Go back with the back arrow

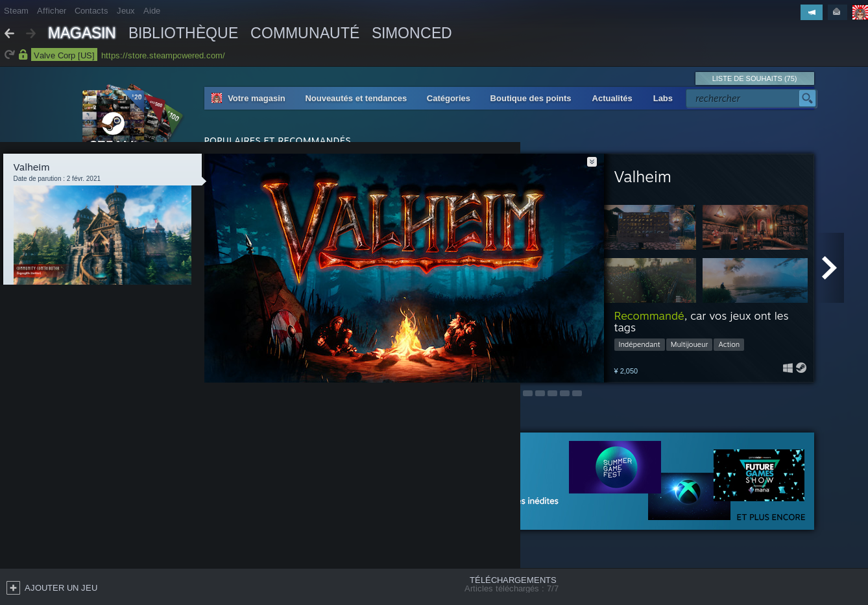click(9, 33)
